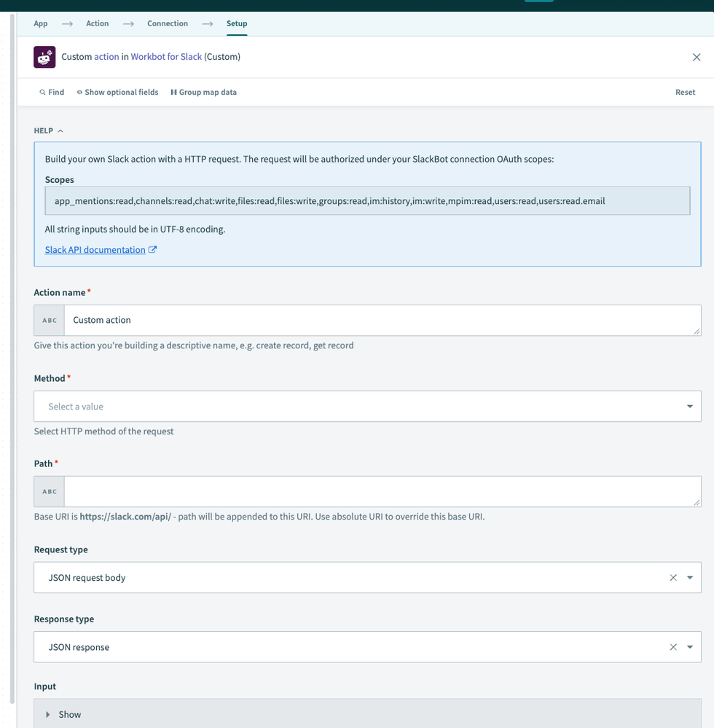
Task: Select the Setup step tab
Action: pos(237,23)
